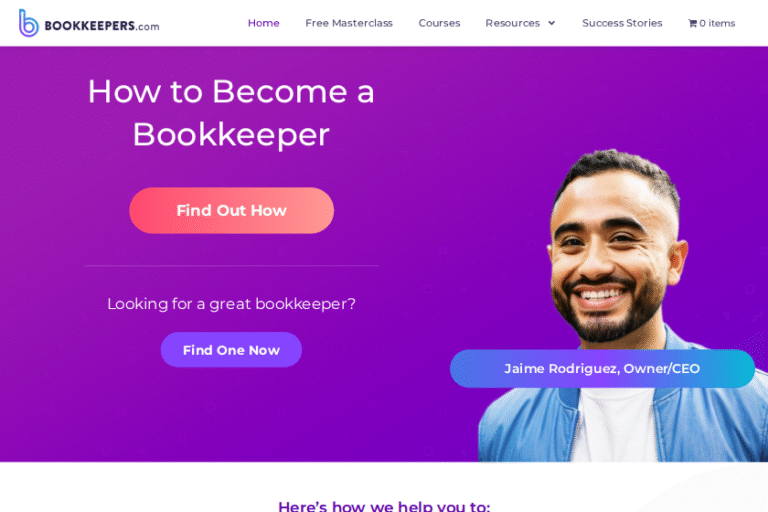Click the 'Here's how we help you to:' heading
The image size is (768, 512).
click(x=384, y=506)
